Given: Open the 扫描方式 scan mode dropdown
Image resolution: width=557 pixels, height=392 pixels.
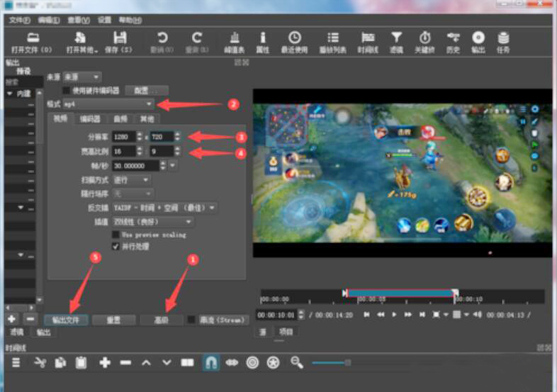Looking at the screenshot, I should pyautogui.click(x=131, y=180).
